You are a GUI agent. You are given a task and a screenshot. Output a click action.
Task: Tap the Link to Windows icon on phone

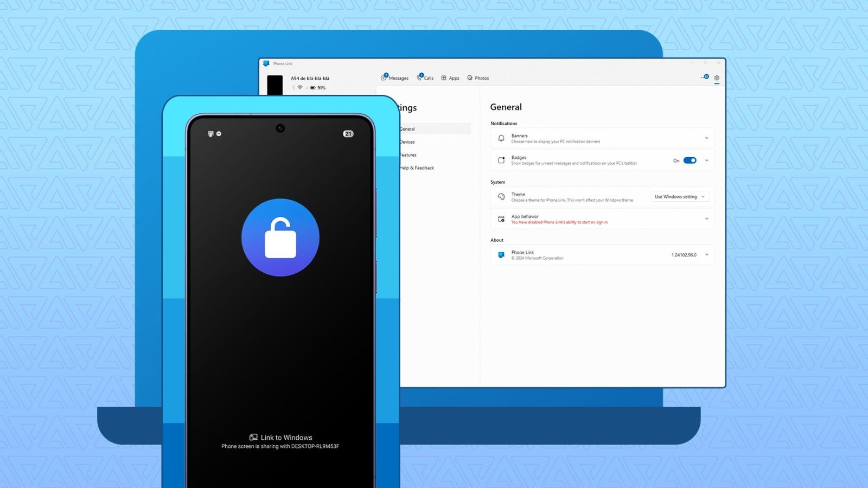[253, 437]
